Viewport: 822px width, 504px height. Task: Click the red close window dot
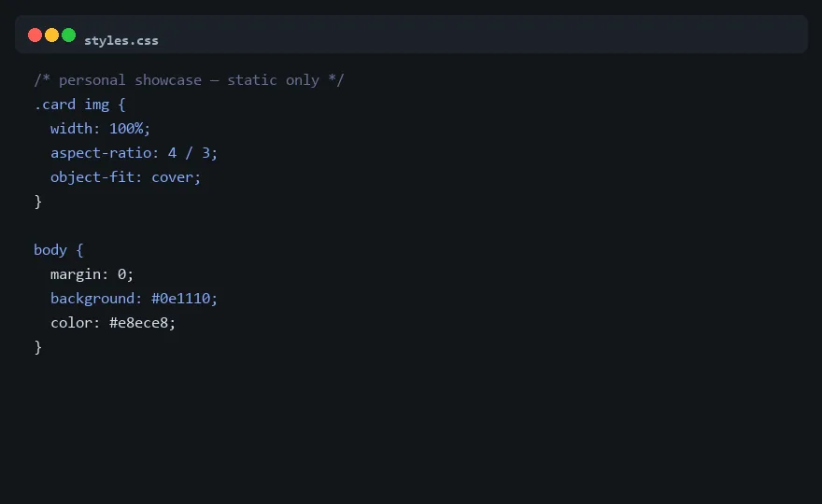pos(35,35)
